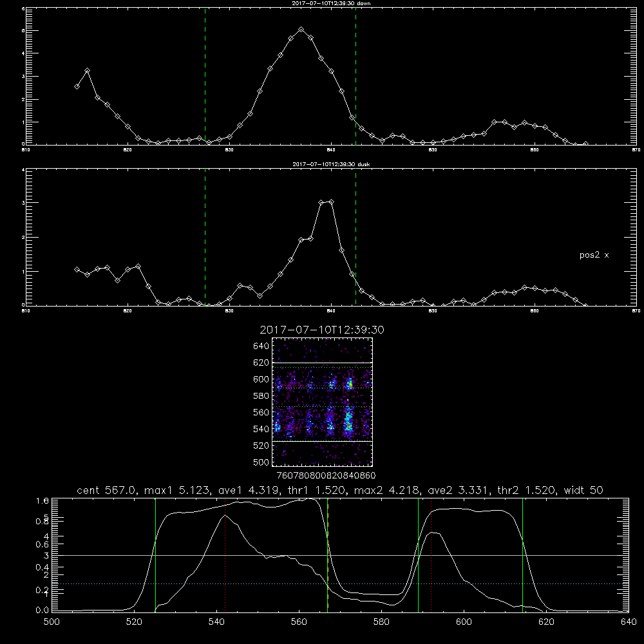
Task: Click the '760780800820840860' x-axis label string
Action: pyautogui.click(x=326, y=475)
